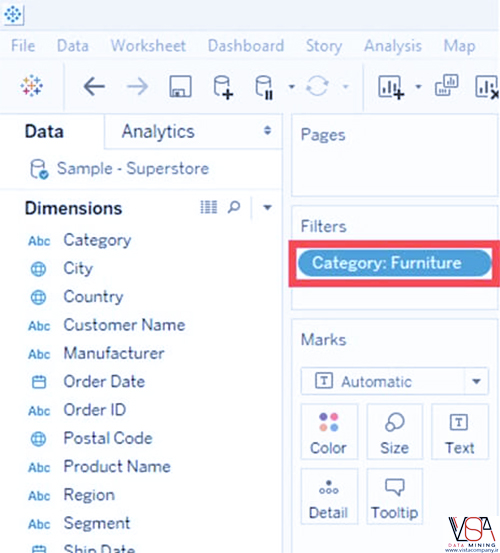Open dropdown next to pause updates
500x553 pixels.
(292, 86)
